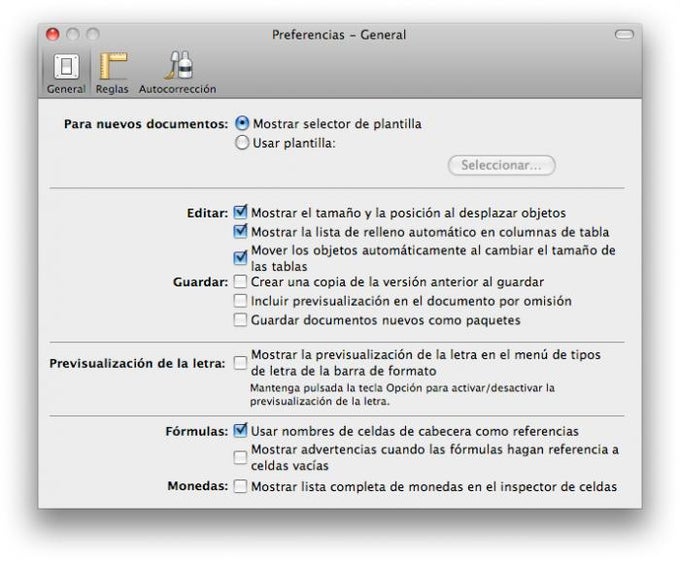Viewport: 680px width, 561px height.
Task: Click the Preferencias – General window title
Action: [x=339, y=35]
